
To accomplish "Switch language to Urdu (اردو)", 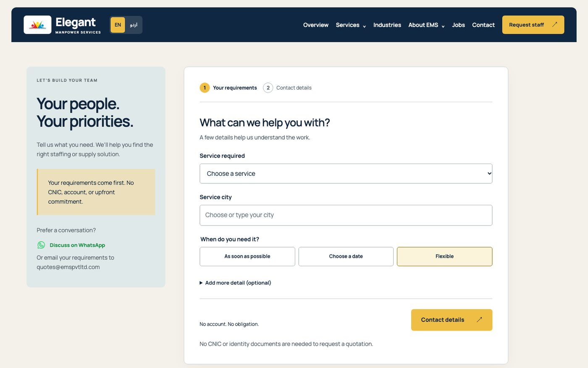I will [x=134, y=25].
